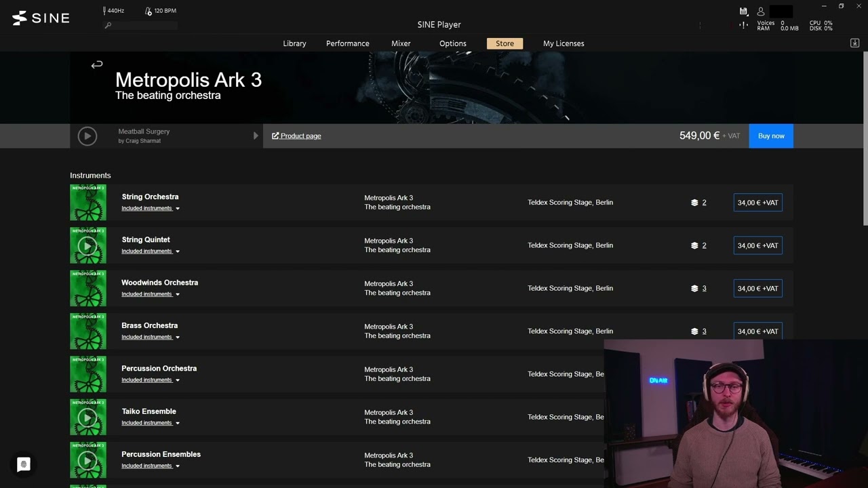Image resolution: width=868 pixels, height=488 pixels.
Task: Preview Percussion Ensembles via thumbnail play button
Action: 87,460
